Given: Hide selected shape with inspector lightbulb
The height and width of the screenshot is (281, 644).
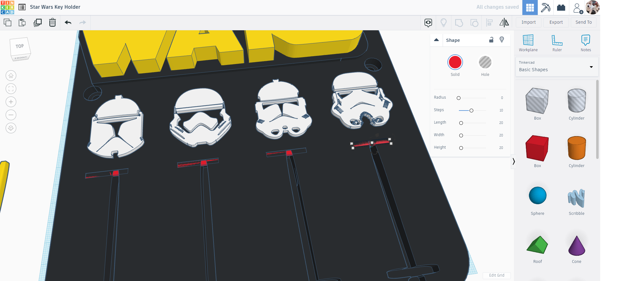Looking at the screenshot, I should [x=502, y=40].
